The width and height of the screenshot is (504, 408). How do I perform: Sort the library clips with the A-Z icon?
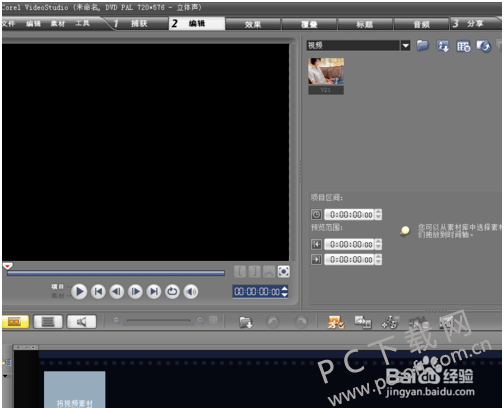tap(443, 46)
